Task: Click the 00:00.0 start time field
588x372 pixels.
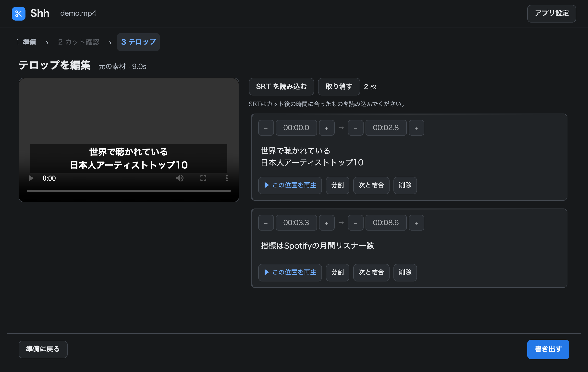Action: coord(296,128)
